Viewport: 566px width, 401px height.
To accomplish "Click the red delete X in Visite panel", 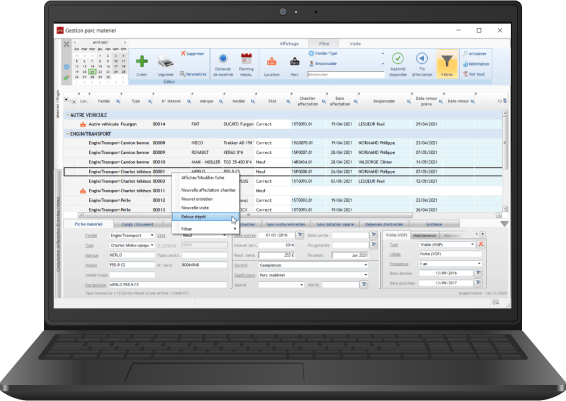I will point(481,244).
